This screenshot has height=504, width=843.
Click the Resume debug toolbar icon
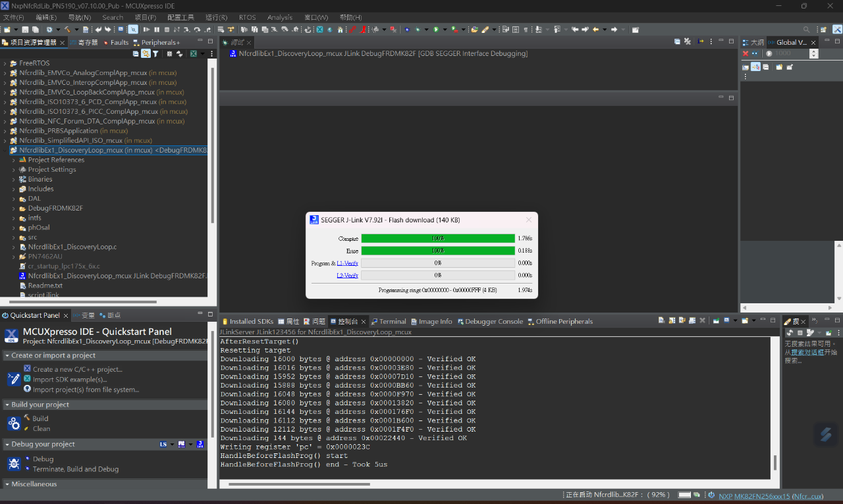coord(146,30)
